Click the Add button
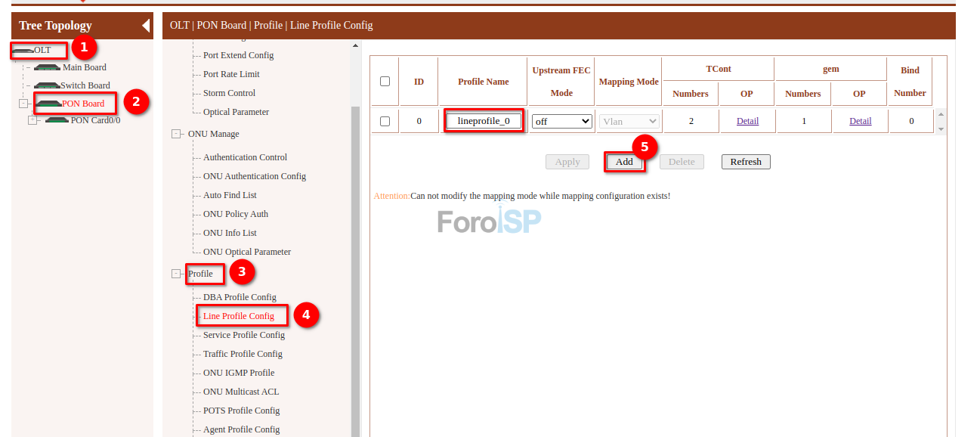980x437 pixels. pos(624,162)
